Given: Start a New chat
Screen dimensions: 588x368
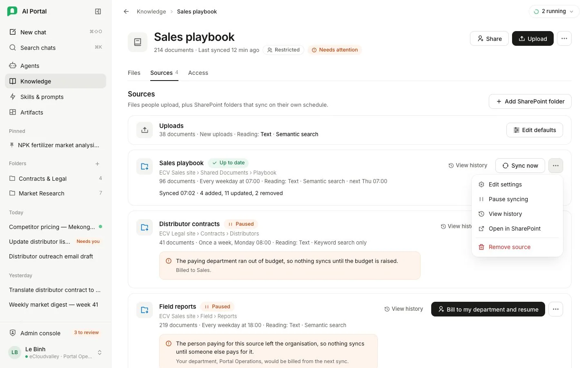Looking at the screenshot, I should [x=56, y=32].
